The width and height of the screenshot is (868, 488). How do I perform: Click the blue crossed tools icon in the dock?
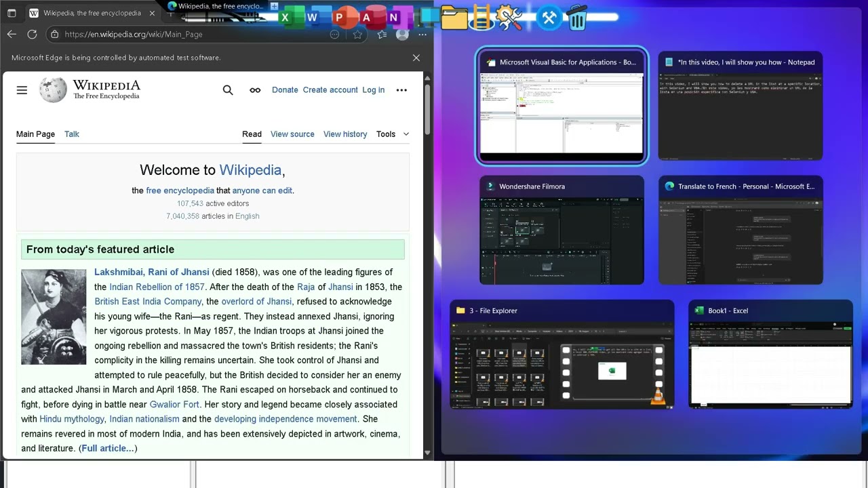[549, 18]
